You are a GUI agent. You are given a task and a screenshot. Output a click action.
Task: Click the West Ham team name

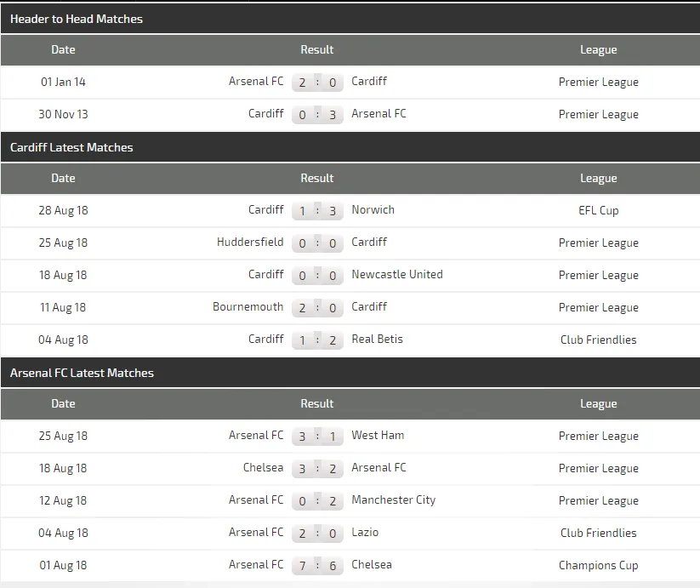[x=378, y=435]
